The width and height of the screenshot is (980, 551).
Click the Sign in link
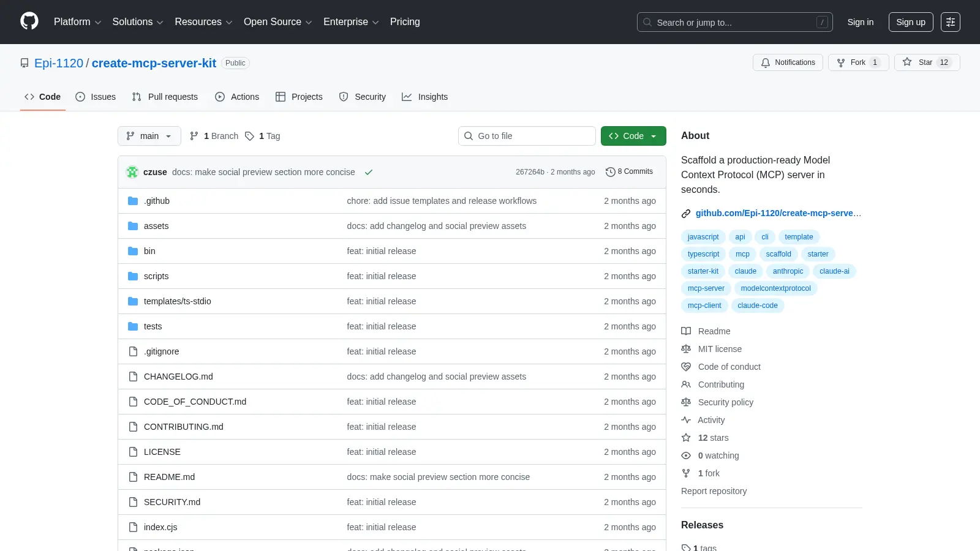coord(861,22)
